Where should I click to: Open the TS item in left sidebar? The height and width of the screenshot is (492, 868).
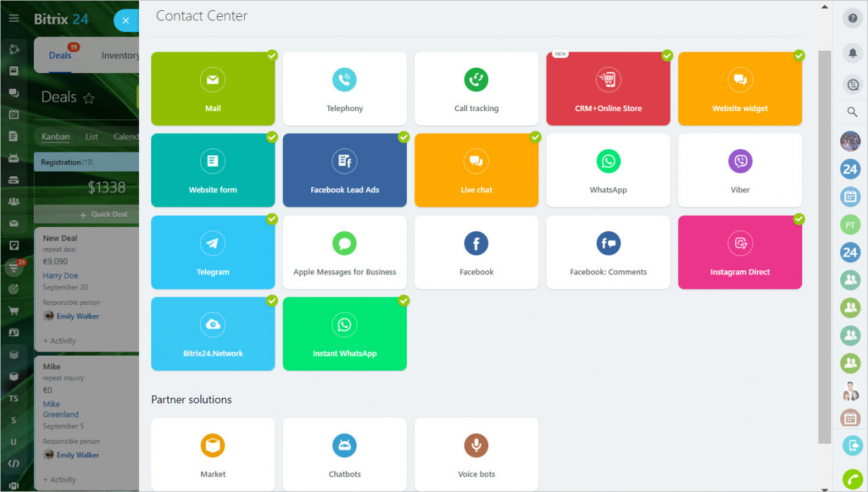(x=14, y=398)
